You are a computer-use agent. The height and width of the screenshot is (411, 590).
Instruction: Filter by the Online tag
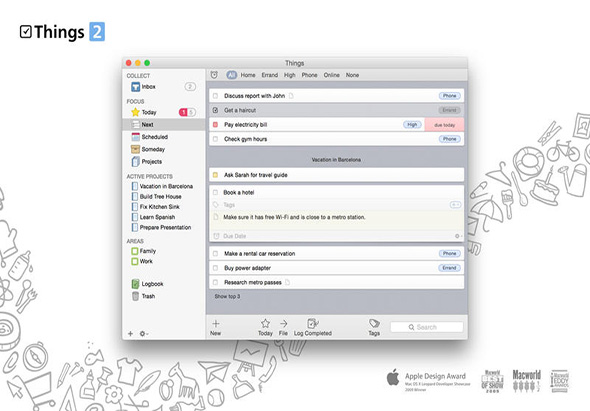pyautogui.click(x=331, y=75)
